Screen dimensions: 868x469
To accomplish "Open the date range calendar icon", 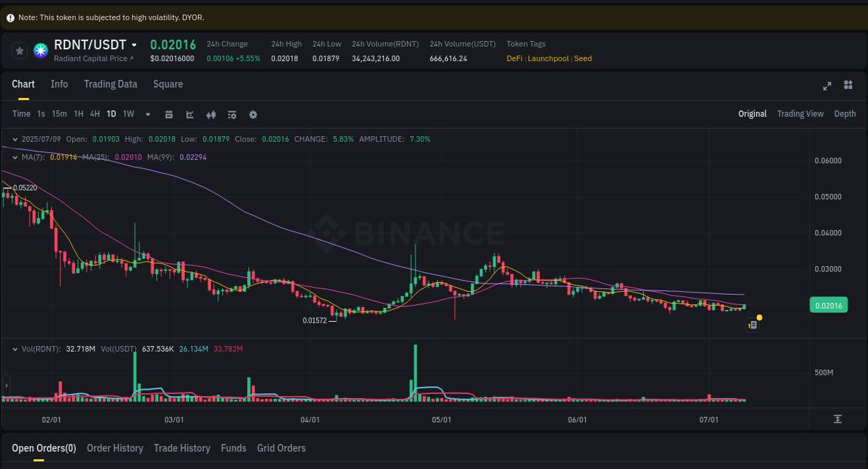I will (169, 114).
